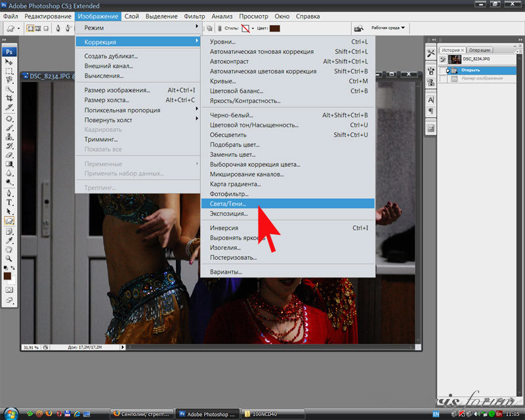
Task: Toggle history brush source beside DSC_8234.JPG snapshot
Action: [444, 59]
